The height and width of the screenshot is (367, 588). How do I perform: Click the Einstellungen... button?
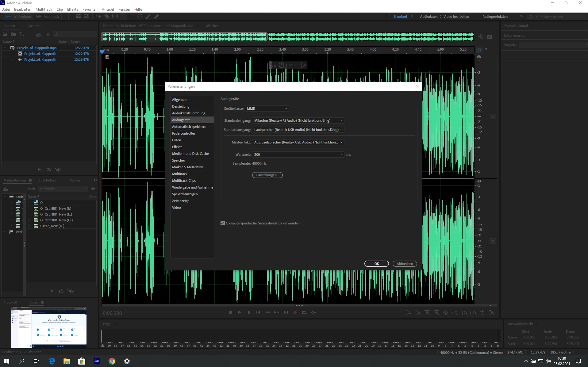click(x=267, y=175)
